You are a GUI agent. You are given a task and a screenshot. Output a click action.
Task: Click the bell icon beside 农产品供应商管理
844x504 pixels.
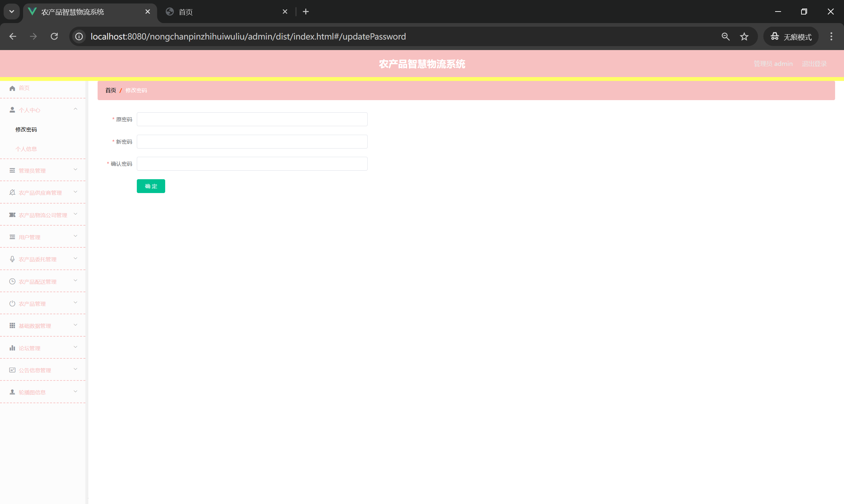pyautogui.click(x=12, y=193)
